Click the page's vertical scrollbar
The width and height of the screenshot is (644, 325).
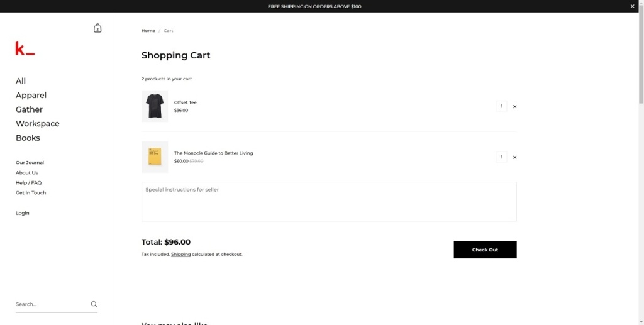pos(641,57)
